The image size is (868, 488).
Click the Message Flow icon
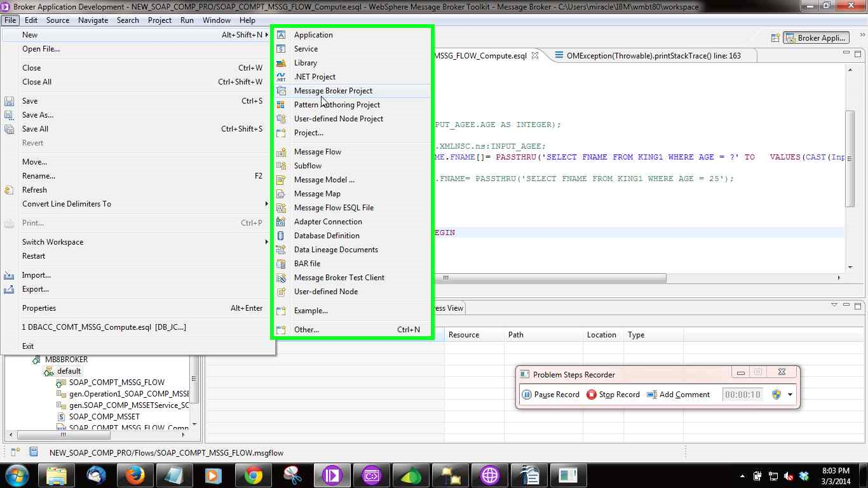click(x=281, y=152)
